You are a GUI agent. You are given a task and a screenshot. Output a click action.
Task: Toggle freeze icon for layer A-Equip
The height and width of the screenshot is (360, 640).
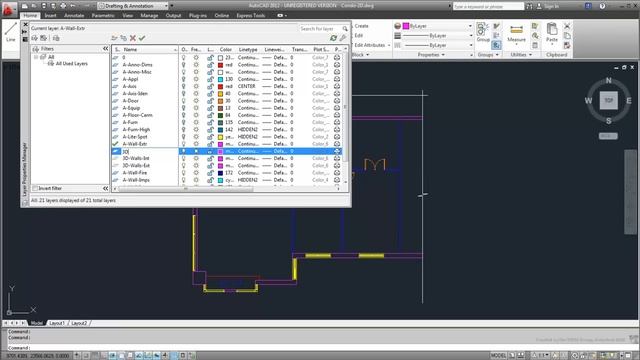[x=196, y=108]
